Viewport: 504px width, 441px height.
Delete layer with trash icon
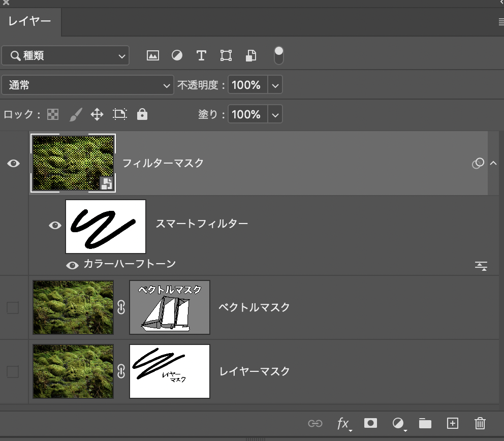click(480, 423)
